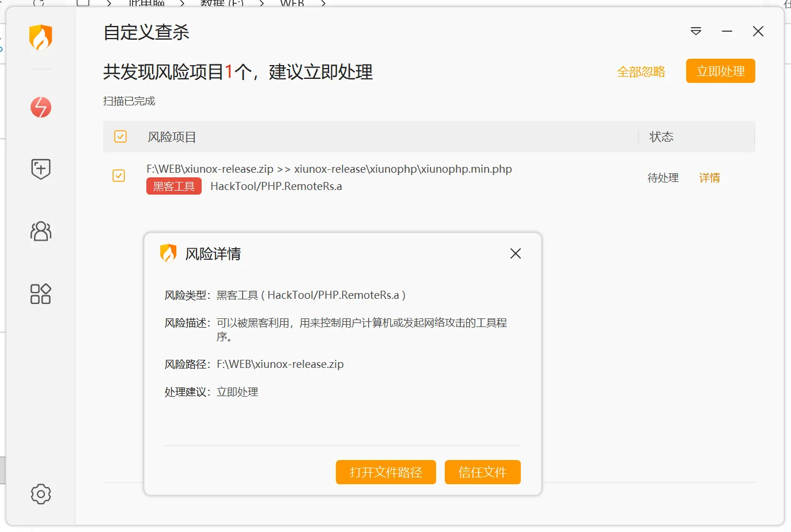Click the risk item column header
Viewport: 791px width, 532px height.
[172, 137]
